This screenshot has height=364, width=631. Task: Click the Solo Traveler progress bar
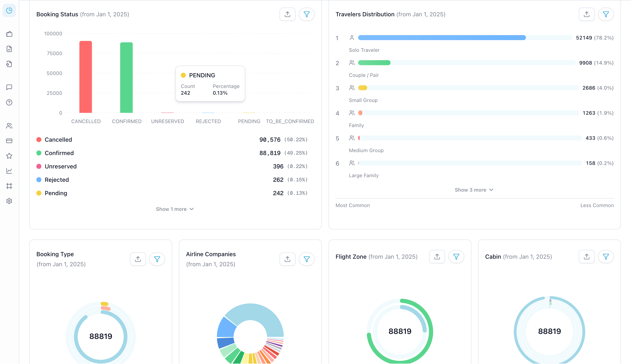(465, 38)
